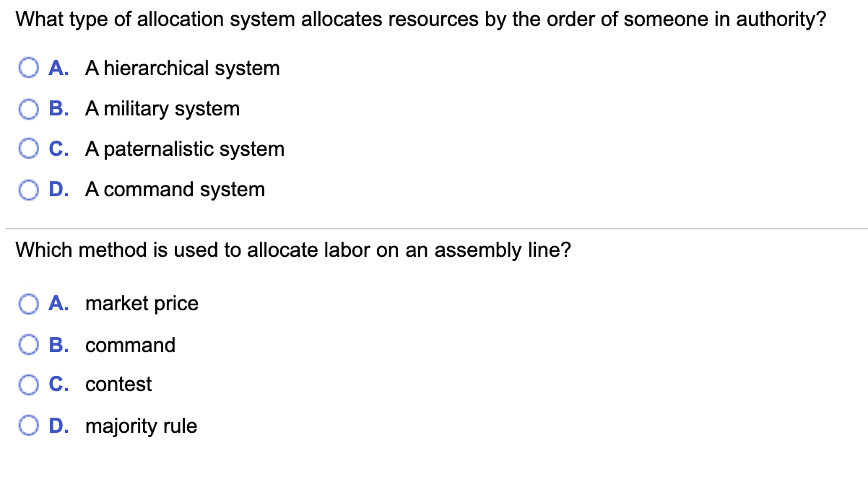Select radio button for answer B military system
868x492 pixels.
point(29,108)
